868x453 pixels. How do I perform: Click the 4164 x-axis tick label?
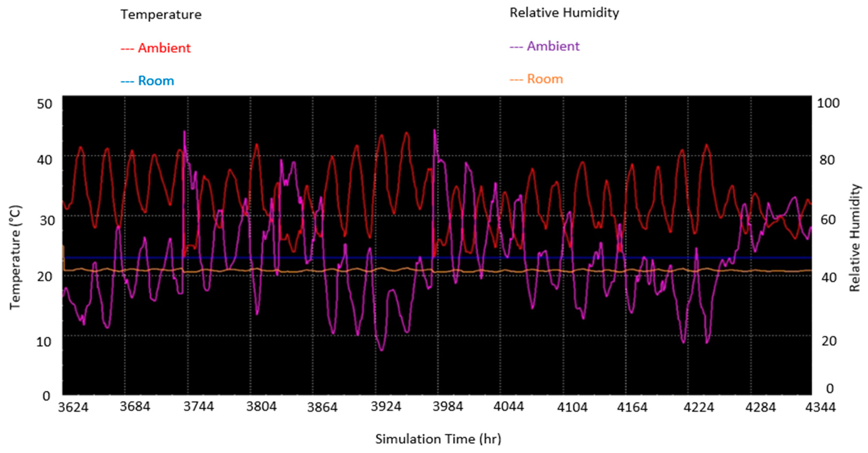(x=632, y=407)
